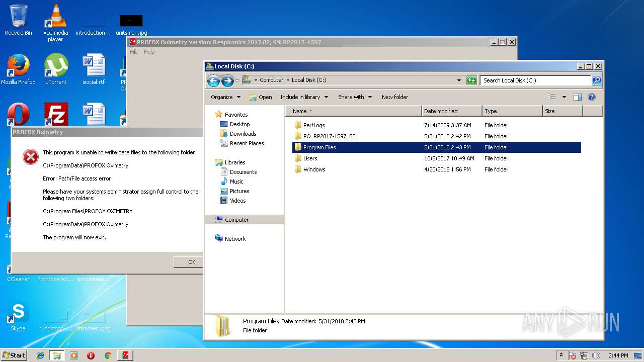Sort by the Name column header

[x=354, y=111]
